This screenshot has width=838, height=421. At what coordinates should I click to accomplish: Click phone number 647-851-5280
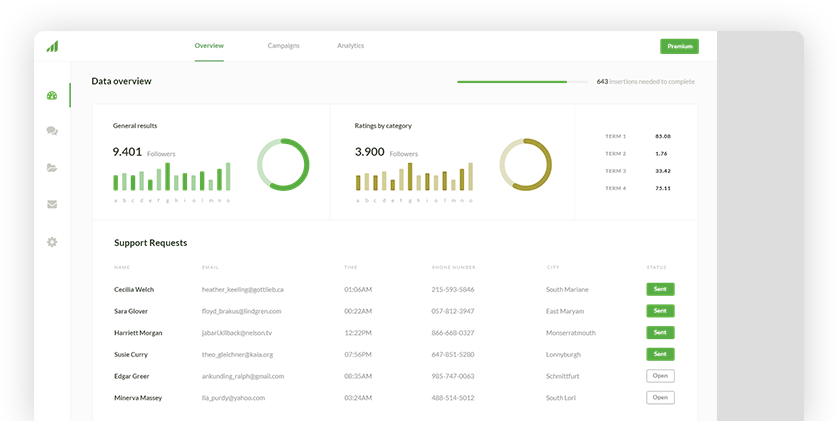coord(453,355)
